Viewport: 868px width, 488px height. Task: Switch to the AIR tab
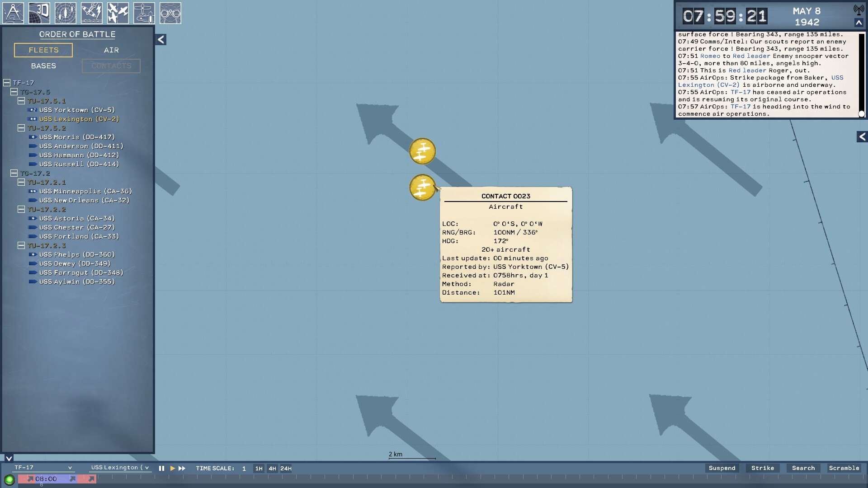(111, 50)
